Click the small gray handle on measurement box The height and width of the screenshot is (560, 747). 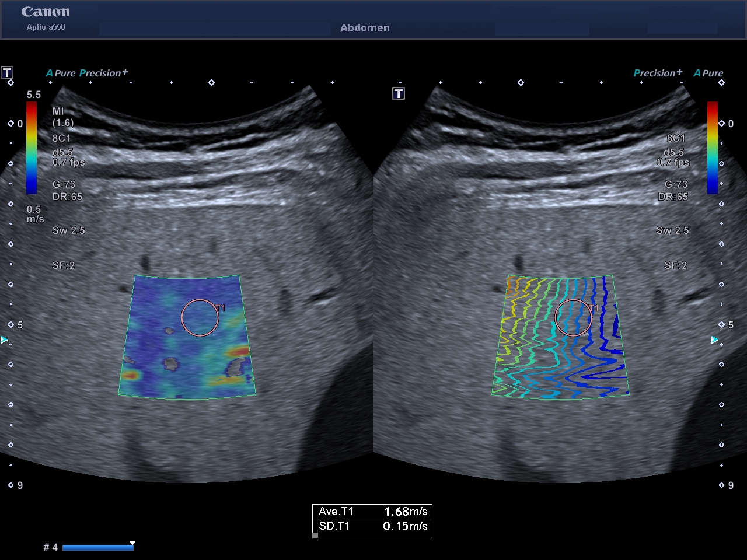coord(315,535)
